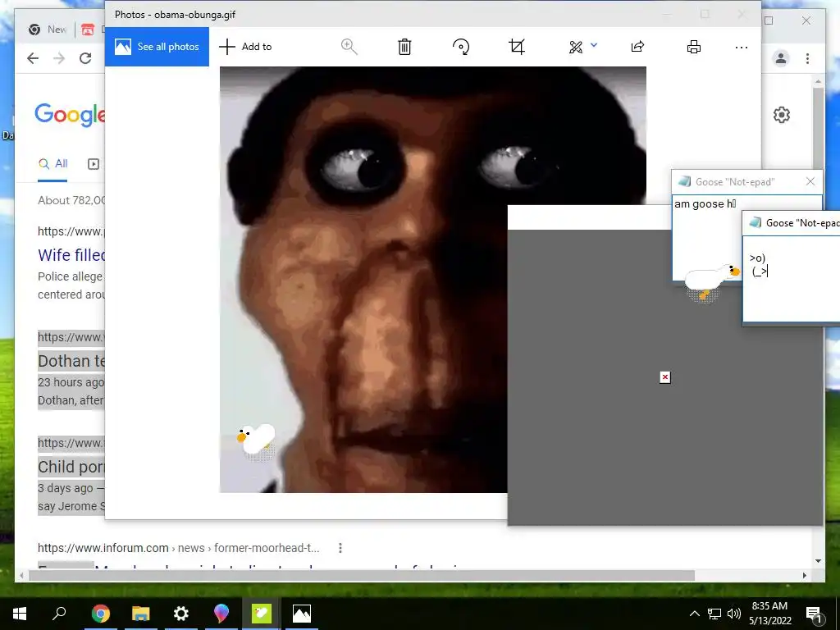
Task: Open the Chrome profile avatar icon
Action: coord(781,58)
